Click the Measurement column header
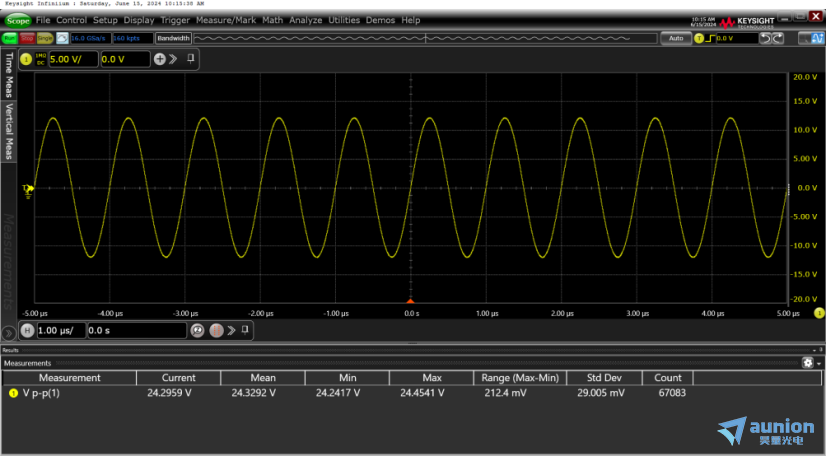 click(x=70, y=378)
